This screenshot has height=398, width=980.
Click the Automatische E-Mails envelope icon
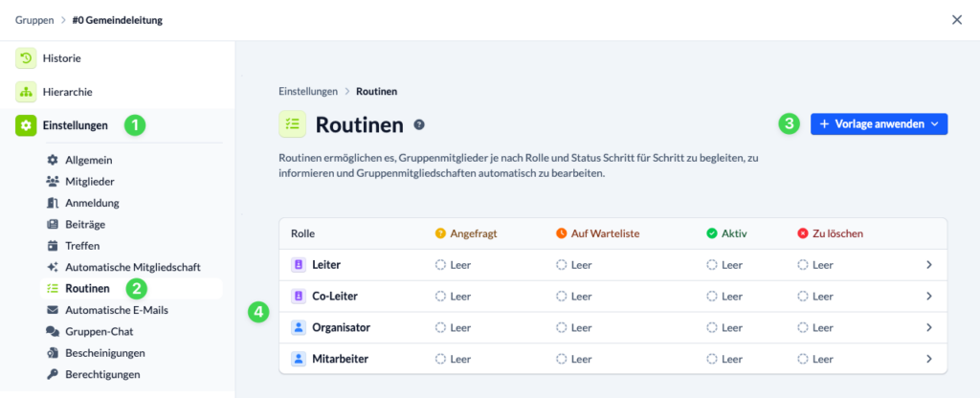[53, 310]
